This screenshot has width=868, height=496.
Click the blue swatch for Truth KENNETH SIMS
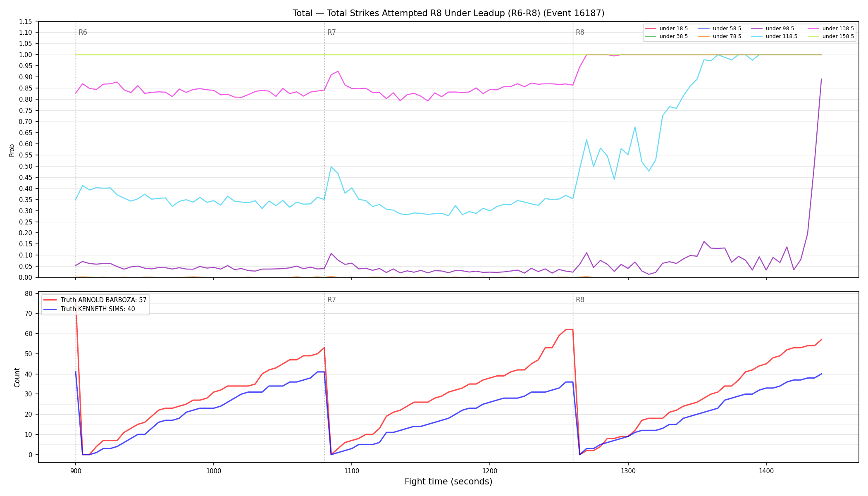pyautogui.click(x=50, y=309)
